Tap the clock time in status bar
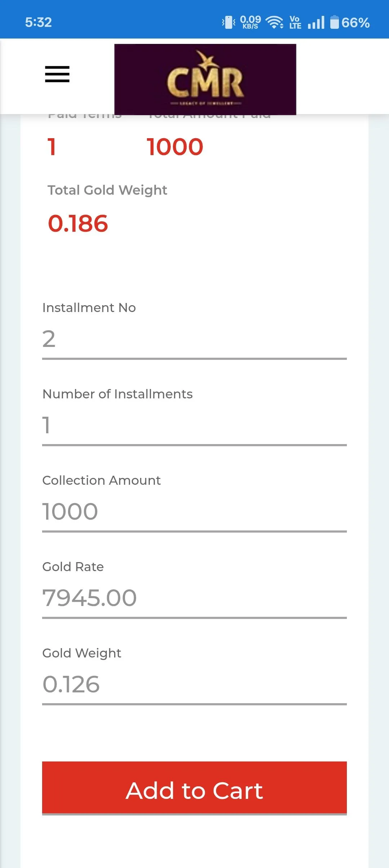Viewport: 389px width, 868px height. point(39,22)
